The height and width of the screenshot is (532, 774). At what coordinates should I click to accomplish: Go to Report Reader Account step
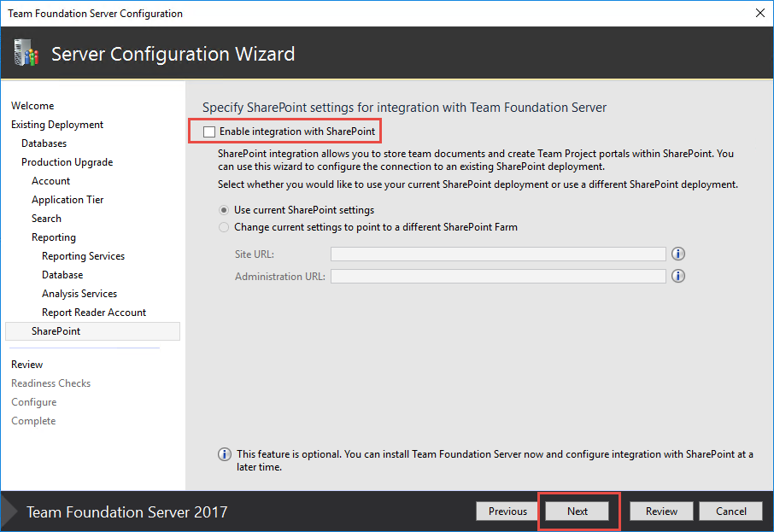point(94,313)
